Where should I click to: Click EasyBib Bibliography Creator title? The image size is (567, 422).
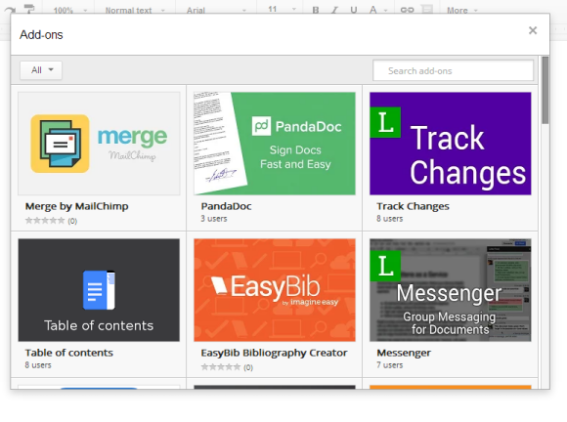[274, 353]
